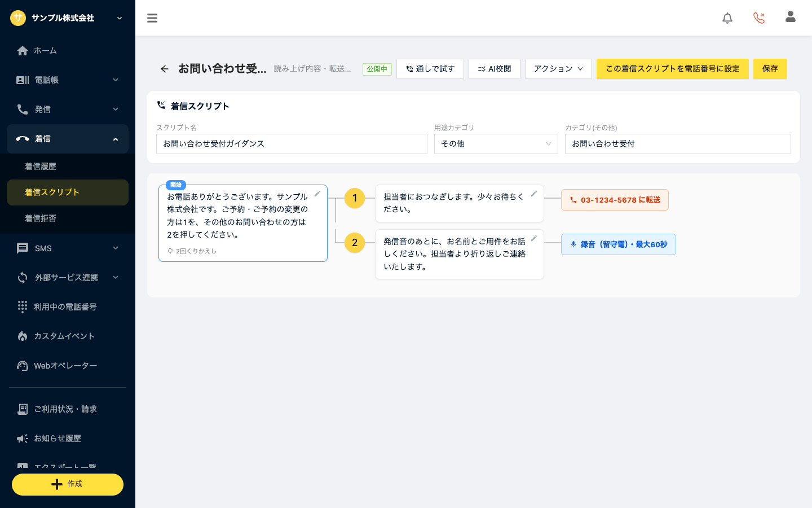Select the yellow key 1 branch badge
The width and height of the screenshot is (812, 508).
(355, 198)
